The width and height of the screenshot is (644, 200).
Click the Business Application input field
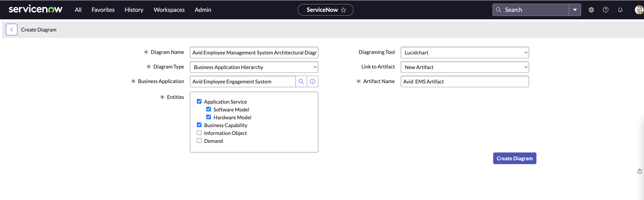(x=243, y=81)
